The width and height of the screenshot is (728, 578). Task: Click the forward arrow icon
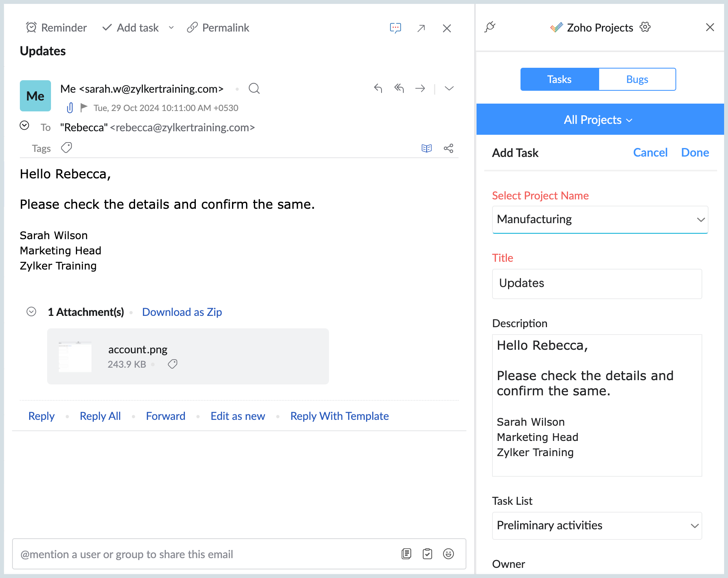point(420,88)
